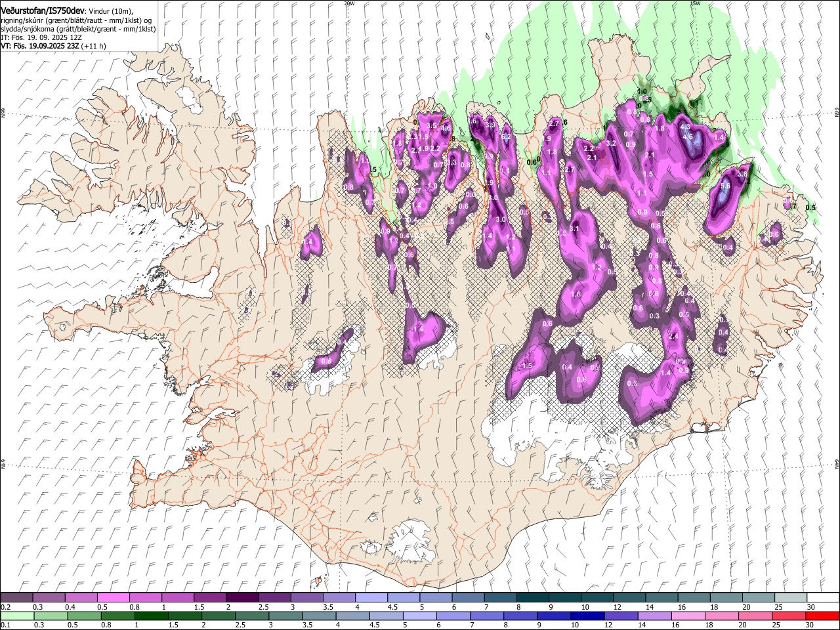Click the deep blue rain swatch for 10–12
The width and height of the screenshot is (840, 630).
pyautogui.click(x=588, y=616)
